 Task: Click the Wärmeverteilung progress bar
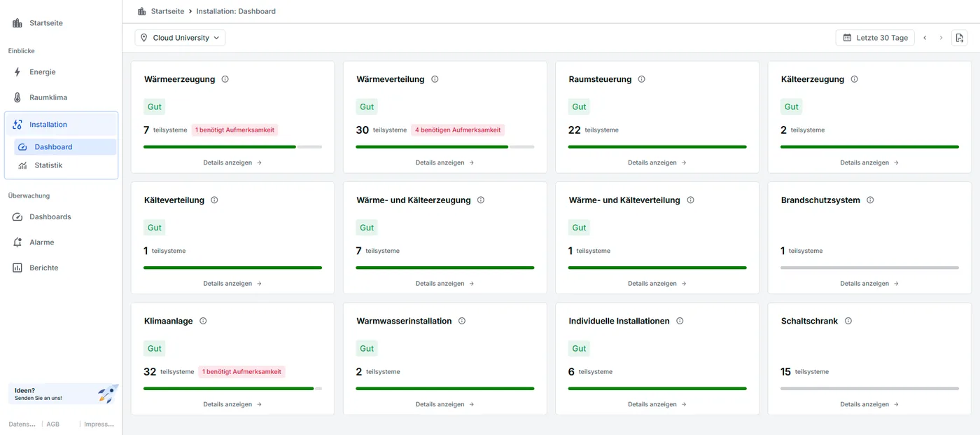pos(444,147)
